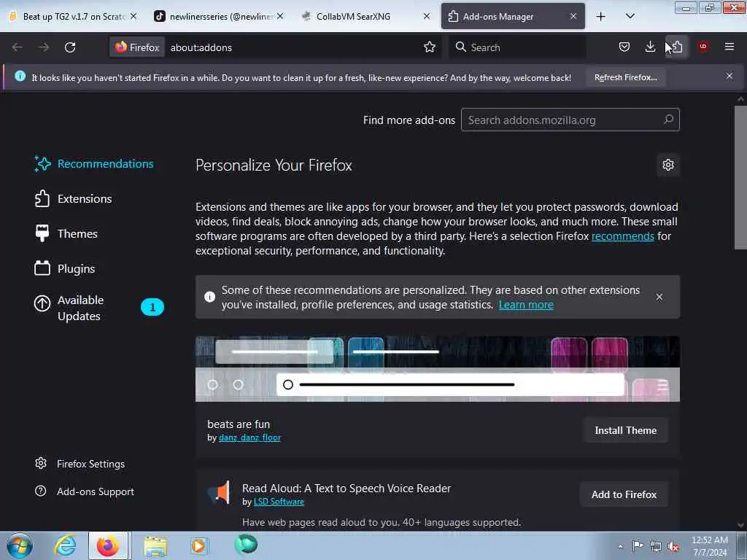Open Plugins in the sidebar
The image size is (747, 560).
click(x=65, y=268)
